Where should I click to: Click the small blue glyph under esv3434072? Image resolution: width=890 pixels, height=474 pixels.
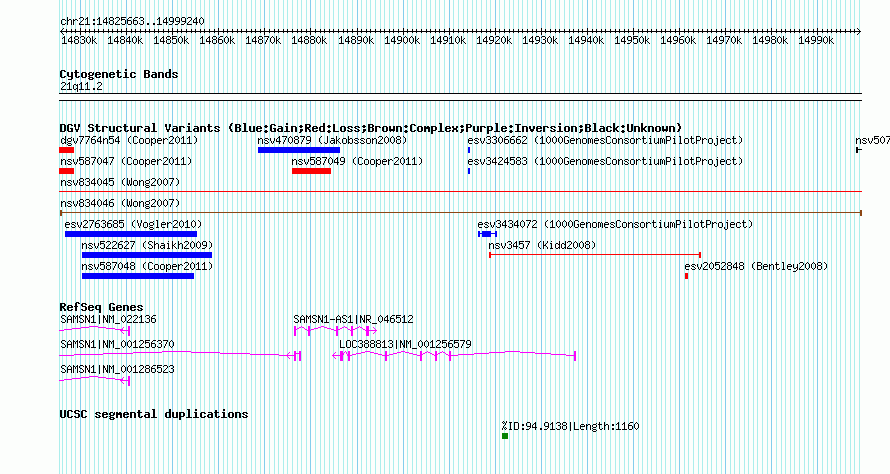pyautogui.click(x=487, y=234)
